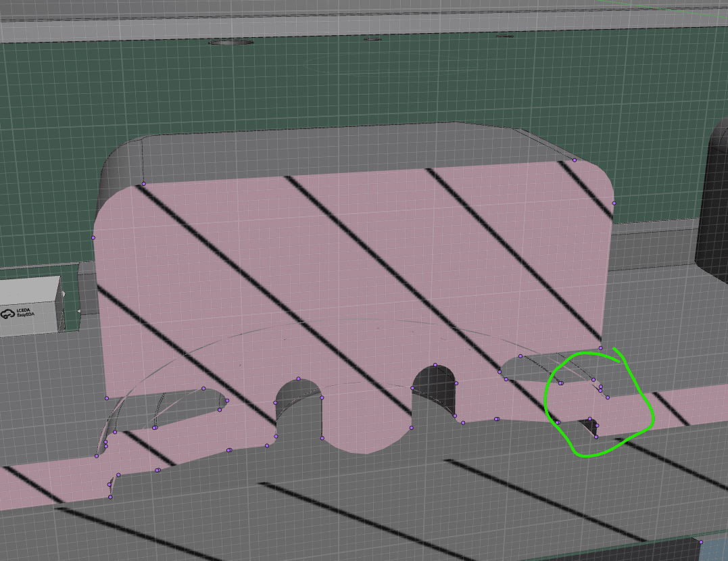
Task: Select the top-left fillet vertex on the top edge
Action: click(x=143, y=184)
